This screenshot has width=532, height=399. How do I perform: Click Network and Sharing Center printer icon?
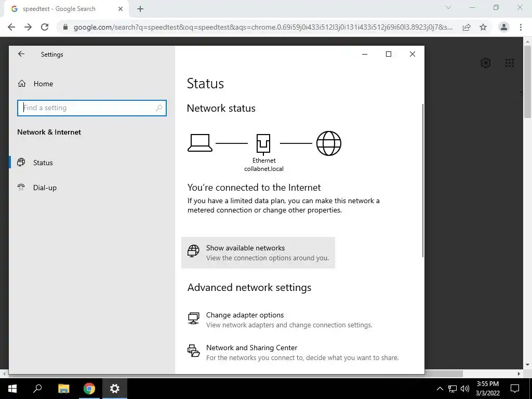193,351
